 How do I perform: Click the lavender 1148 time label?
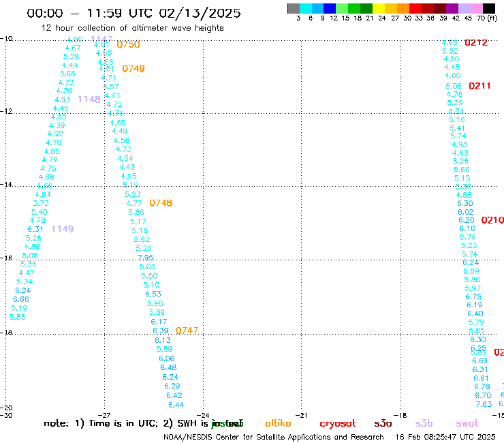coord(89,100)
